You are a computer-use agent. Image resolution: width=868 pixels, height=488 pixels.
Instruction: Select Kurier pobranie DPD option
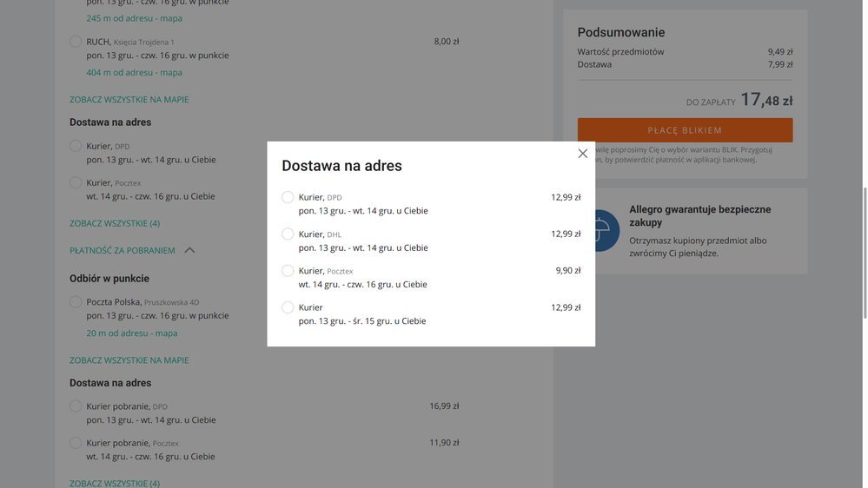click(76, 406)
